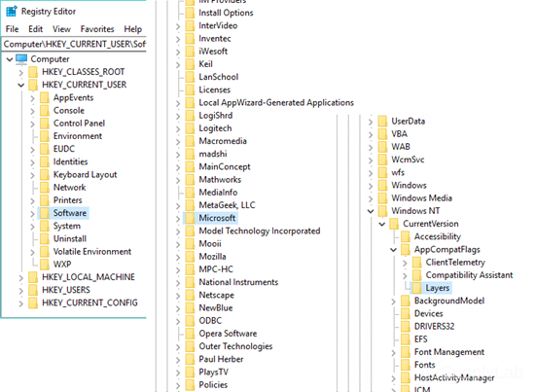The width and height of the screenshot is (535, 392).
Task: Click the Microsoft folder icon
Action: tap(190, 218)
